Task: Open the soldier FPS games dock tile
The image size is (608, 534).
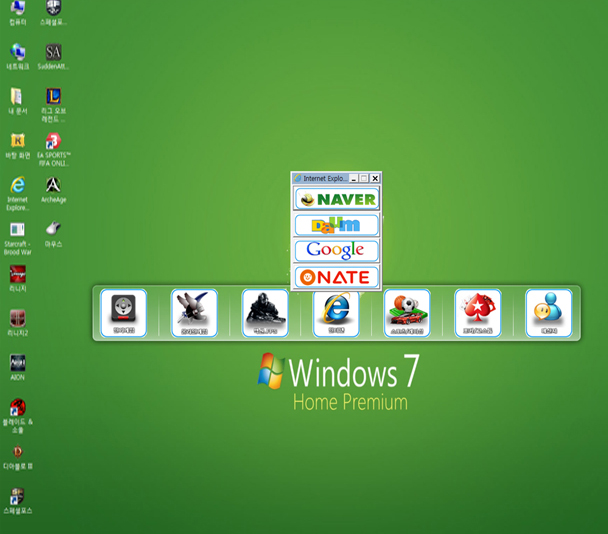Action: [x=265, y=313]
